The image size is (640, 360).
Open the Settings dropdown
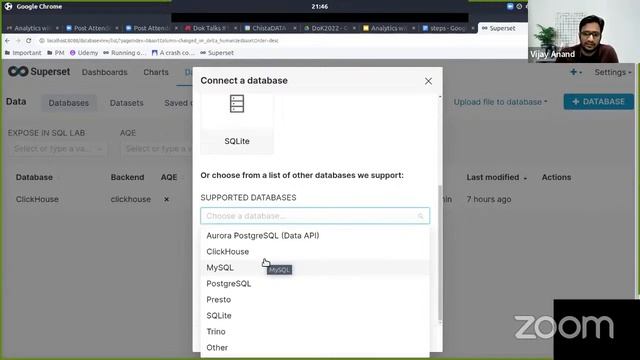click(613, 72)
